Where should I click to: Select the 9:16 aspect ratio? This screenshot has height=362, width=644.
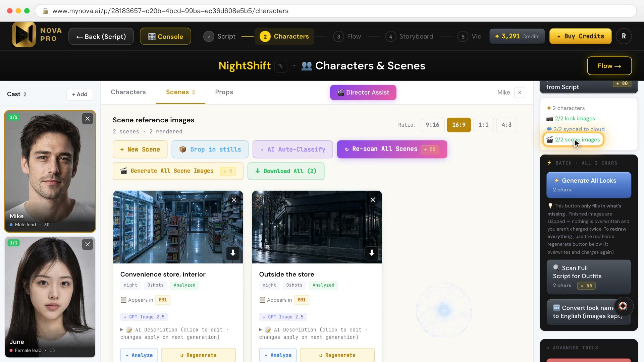[x=432, y=125]
